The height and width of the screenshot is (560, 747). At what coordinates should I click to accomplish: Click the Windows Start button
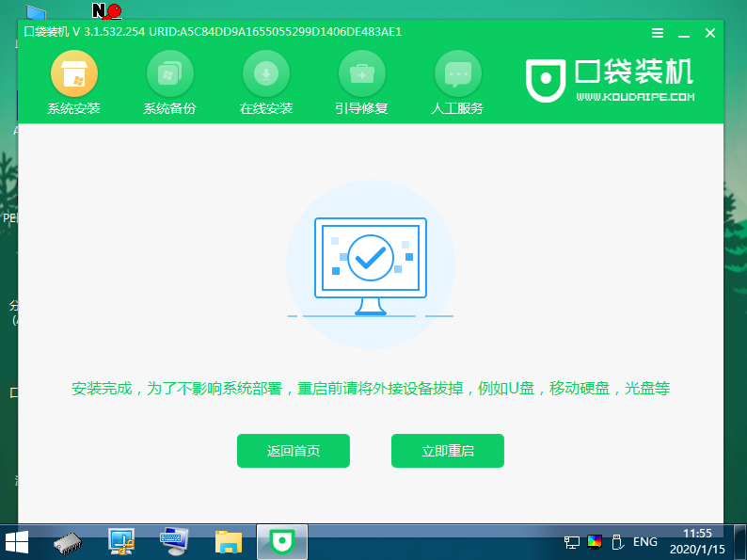pos(16,541)
